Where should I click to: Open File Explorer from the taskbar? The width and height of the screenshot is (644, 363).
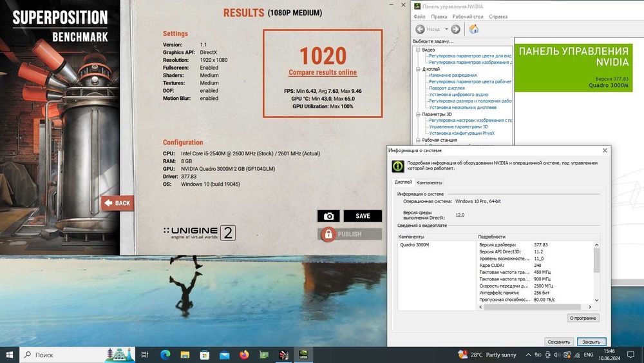pyautogui.click(x=185, y=355)
